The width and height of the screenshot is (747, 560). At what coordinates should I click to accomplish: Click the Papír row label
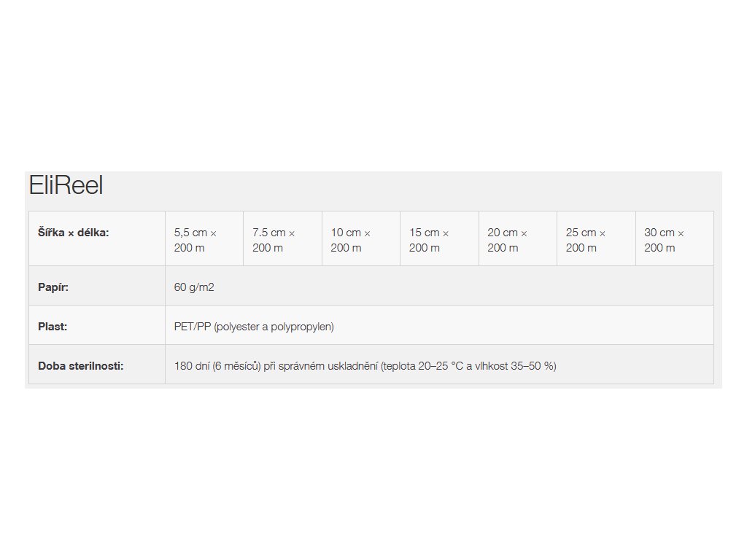click(53, 287)
